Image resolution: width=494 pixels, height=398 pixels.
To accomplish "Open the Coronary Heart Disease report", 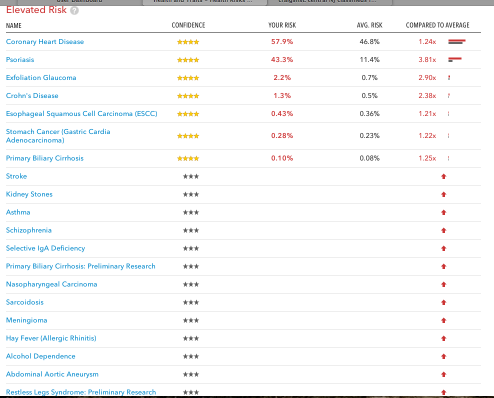I will (45, 42).
